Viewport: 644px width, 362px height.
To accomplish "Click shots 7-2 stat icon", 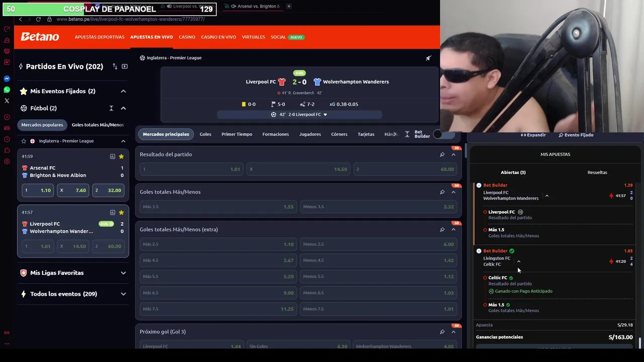I will click(x=302, y=104).
